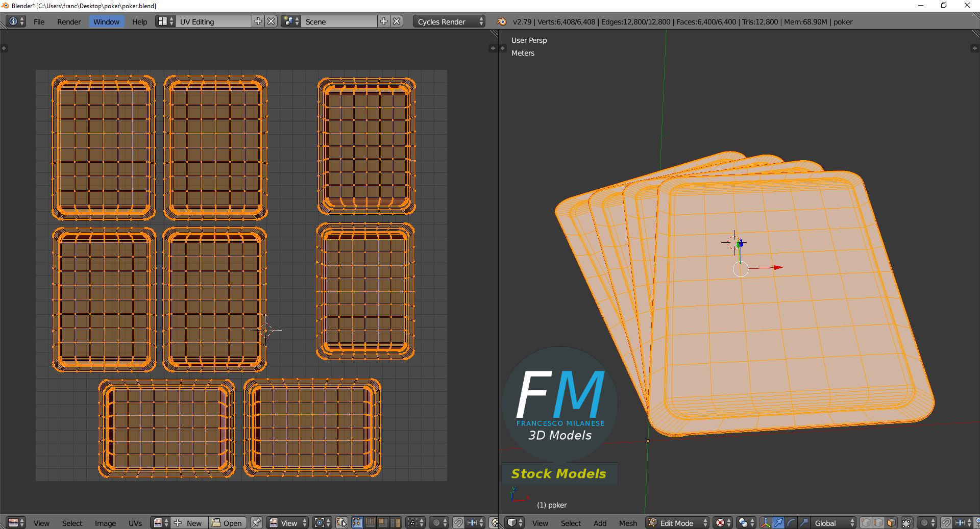Select UV vertex selection mode
Image resolution: width=980 pixels, height=529 pixels.
tap(357, 523)
